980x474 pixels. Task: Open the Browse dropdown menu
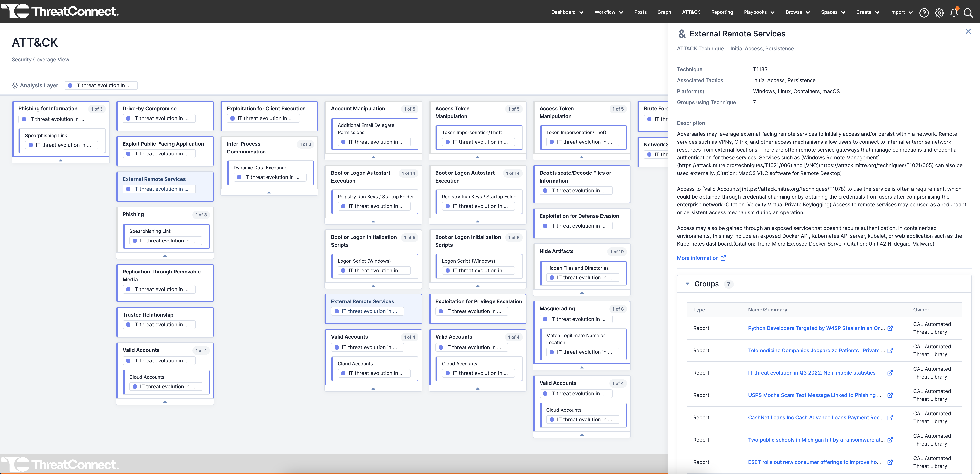[x=798, y=12]
